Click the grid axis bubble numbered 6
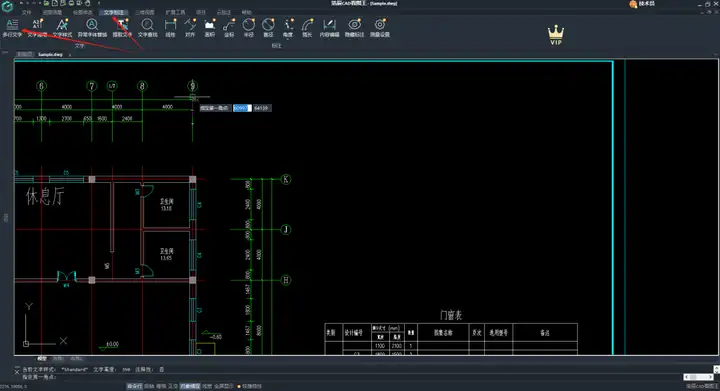Image resolution: width=720 pixels, height=391 pixels. [x=41, y=86]
